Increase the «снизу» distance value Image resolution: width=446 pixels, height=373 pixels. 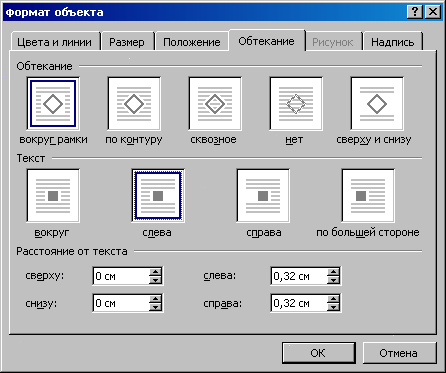coord(155,299)
